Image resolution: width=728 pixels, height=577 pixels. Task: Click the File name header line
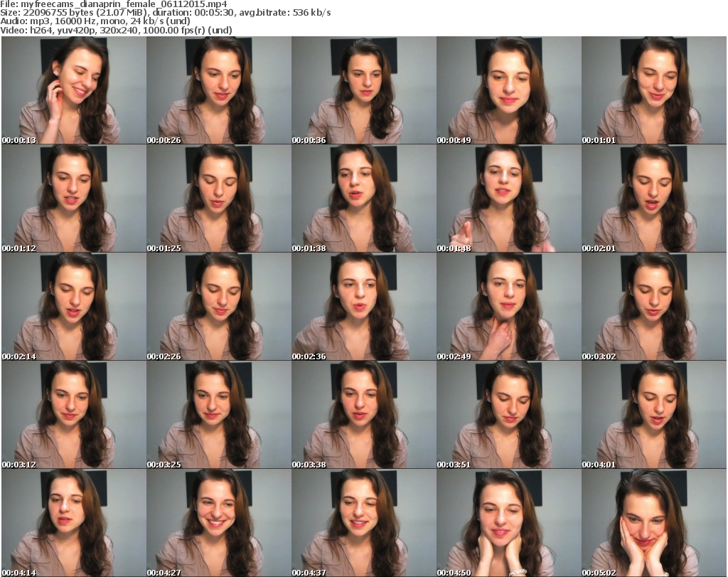(x=114, y=4)
